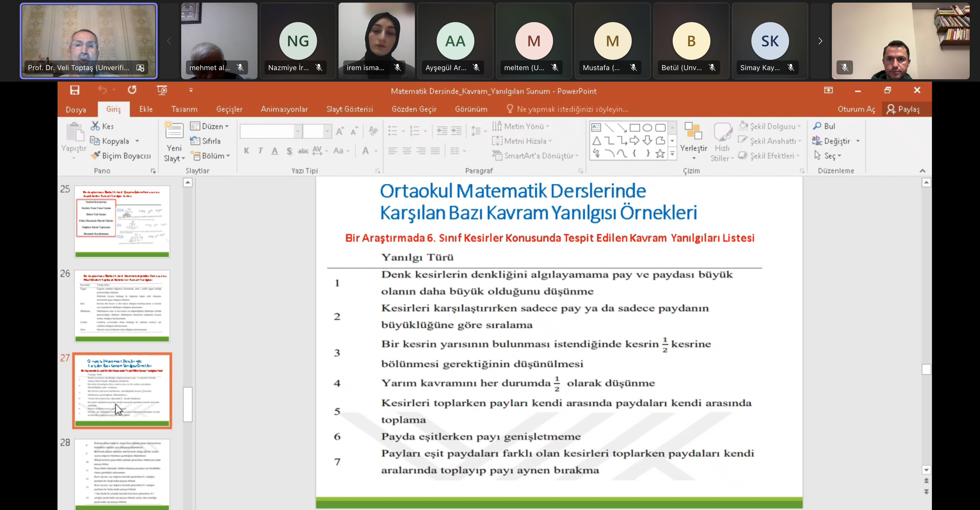Click the Save icon in title bar
Image resolution: width=980 pixels, height=510 pixels.
click(75, 90)
